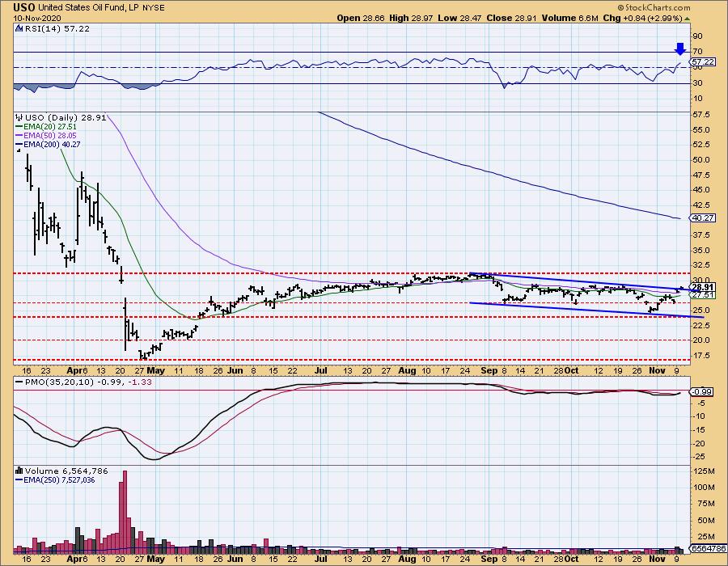The height and width of the screenshot is (566, 728).
Task: Click 'Jul' on the price chart date axis
Action: (321, 370)
